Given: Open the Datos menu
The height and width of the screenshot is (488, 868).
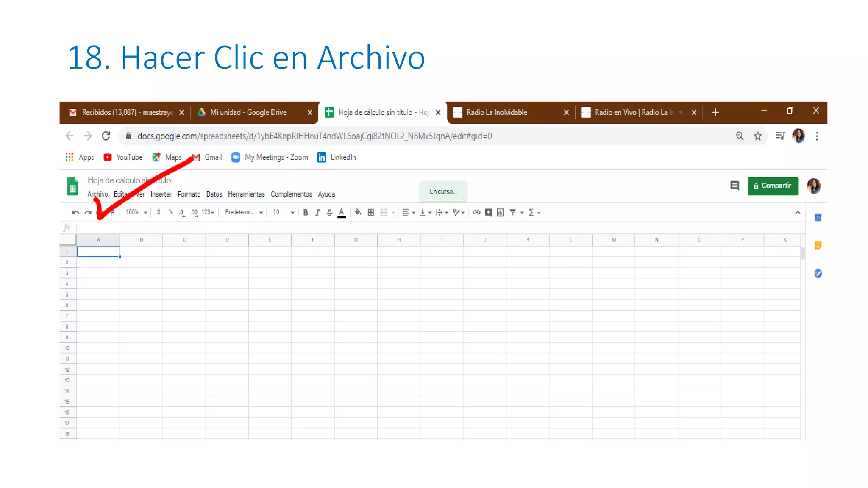Looking at the screenshot, I should [214, 194].
